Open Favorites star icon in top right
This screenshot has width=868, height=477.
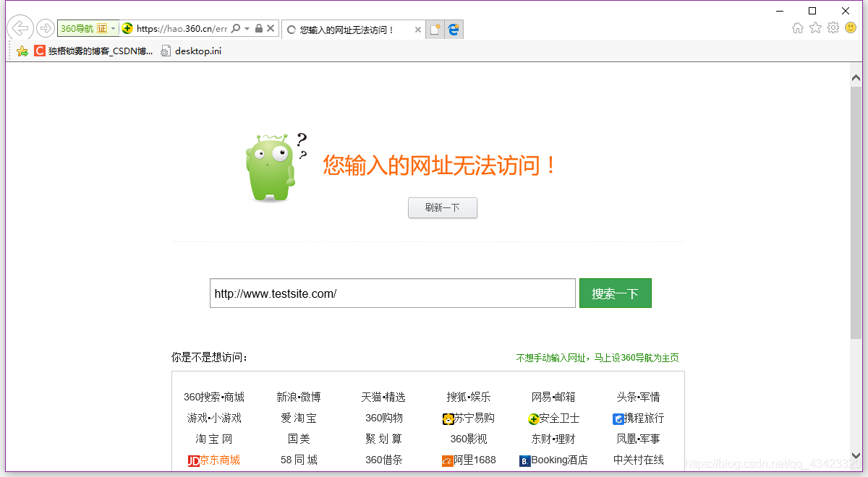coord(815,27)
